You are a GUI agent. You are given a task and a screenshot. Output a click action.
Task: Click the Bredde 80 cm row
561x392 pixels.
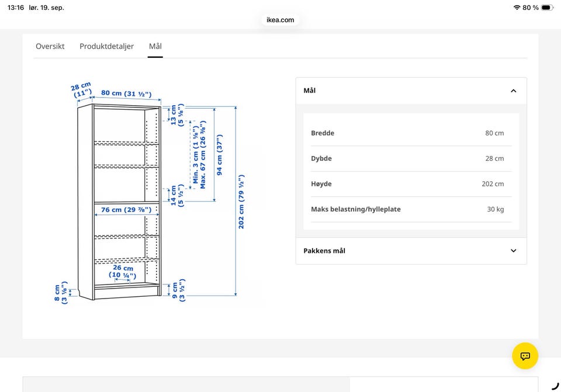point(411,133)
